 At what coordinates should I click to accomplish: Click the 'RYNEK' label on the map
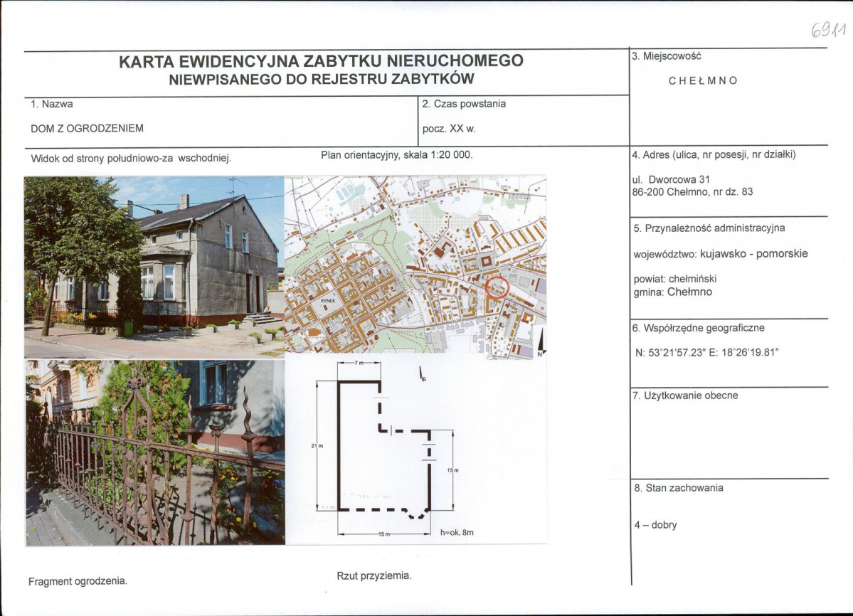coord(327,300)
